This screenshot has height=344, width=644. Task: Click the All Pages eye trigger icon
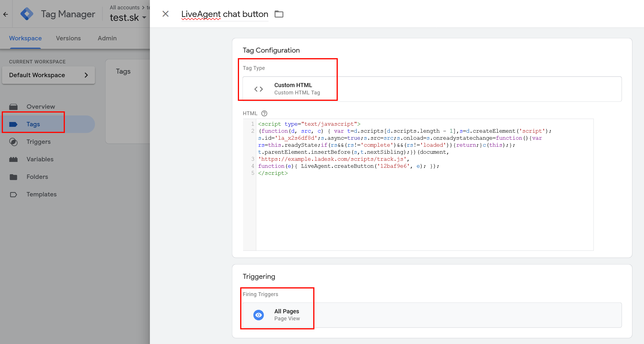coord(259,315)
